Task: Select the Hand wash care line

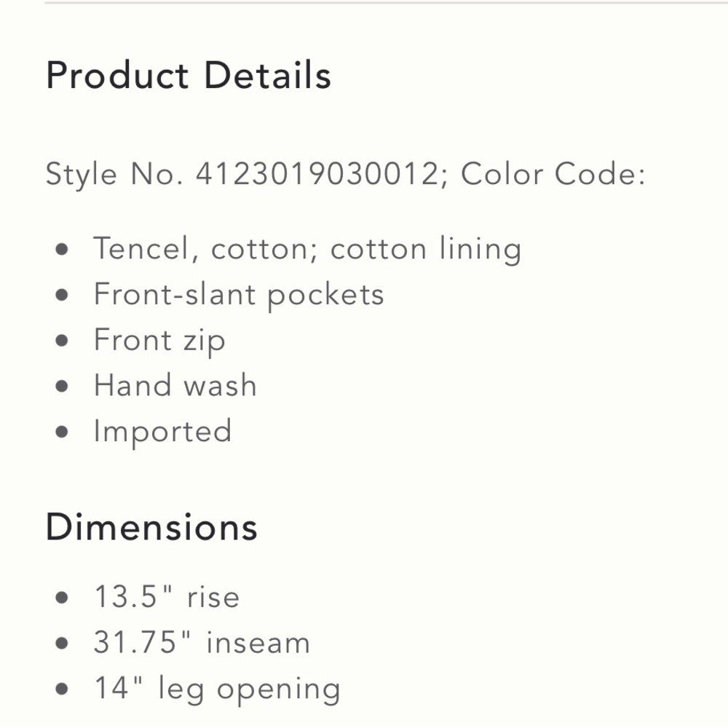Action: coord(175,385)
